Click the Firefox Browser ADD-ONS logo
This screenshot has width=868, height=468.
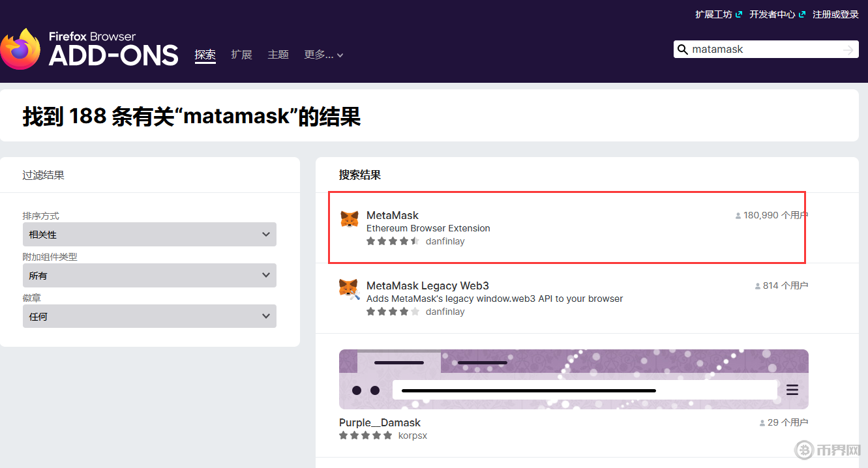click(89, 49)
